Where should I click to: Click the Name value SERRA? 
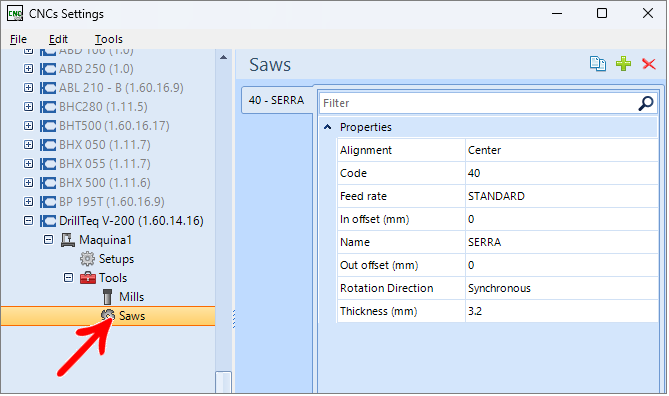(484, 242)
